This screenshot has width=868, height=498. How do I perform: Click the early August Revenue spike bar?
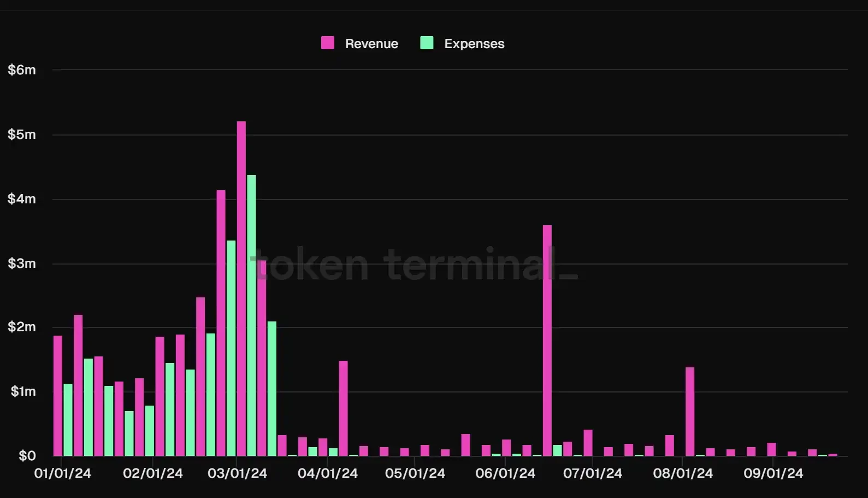click(690, 411)
